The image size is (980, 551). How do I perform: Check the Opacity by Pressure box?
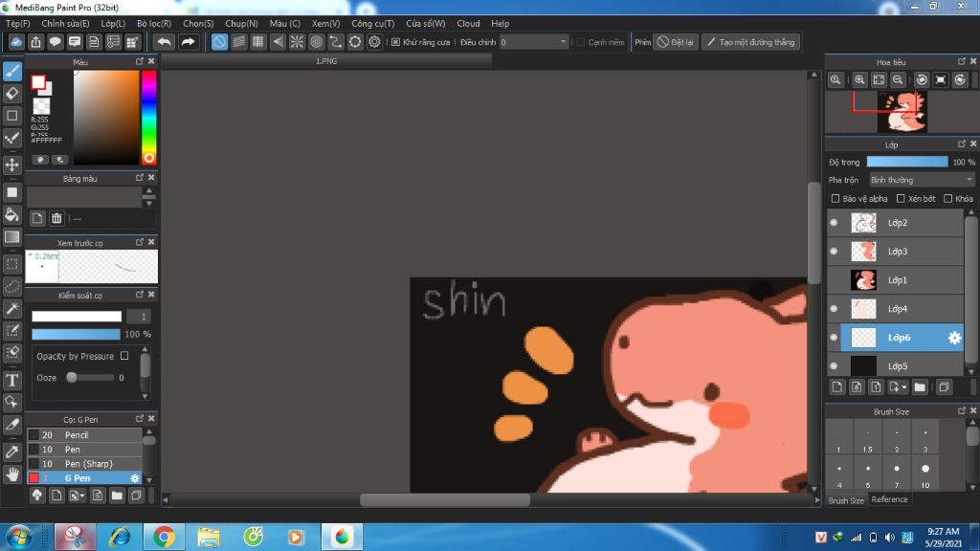click(124, 356)
